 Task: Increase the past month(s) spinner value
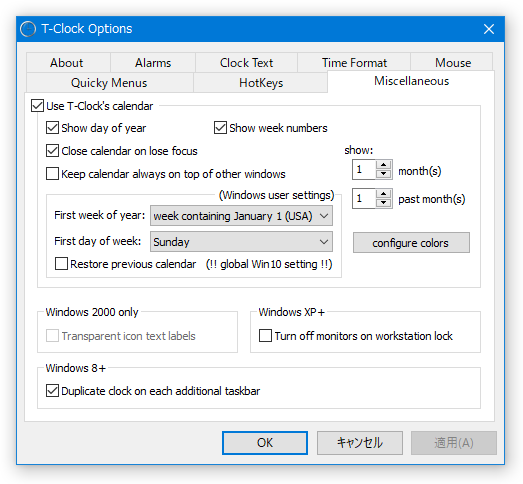[383, 194]
